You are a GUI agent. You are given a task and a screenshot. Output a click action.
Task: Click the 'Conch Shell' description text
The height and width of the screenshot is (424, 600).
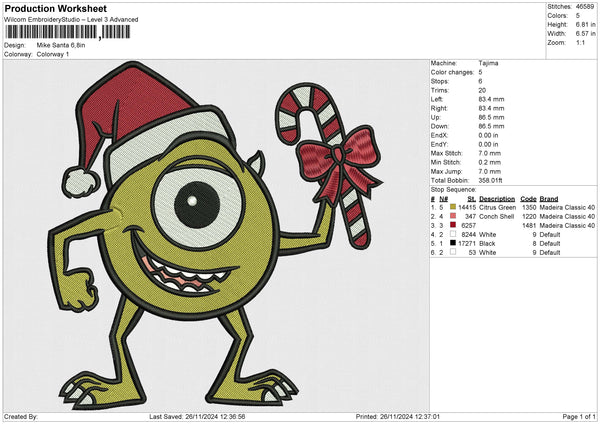[x=496, y=217]
